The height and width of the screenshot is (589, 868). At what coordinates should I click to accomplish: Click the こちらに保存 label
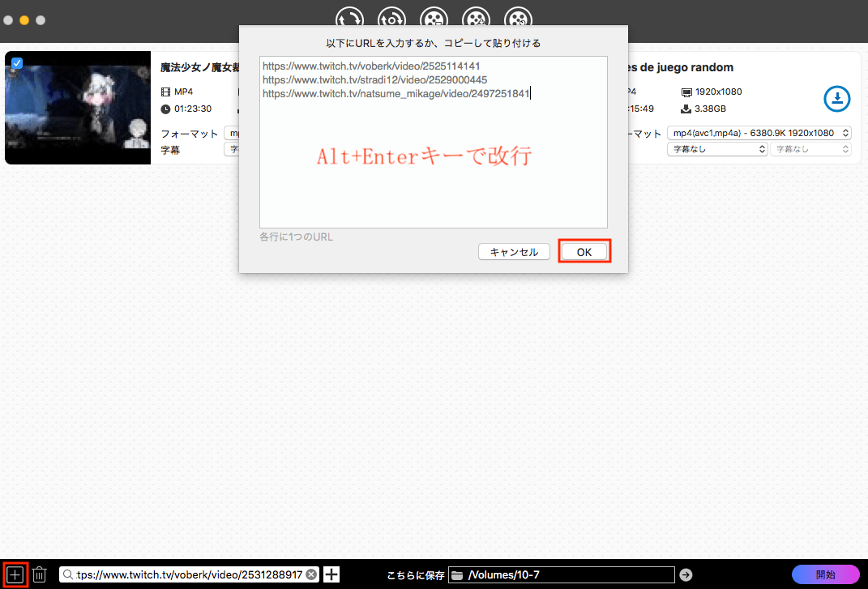[x=415, y=575]
